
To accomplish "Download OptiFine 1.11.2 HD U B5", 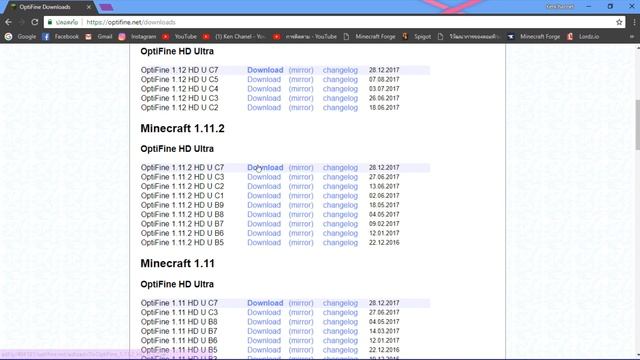I will click(x=264, y=243).
